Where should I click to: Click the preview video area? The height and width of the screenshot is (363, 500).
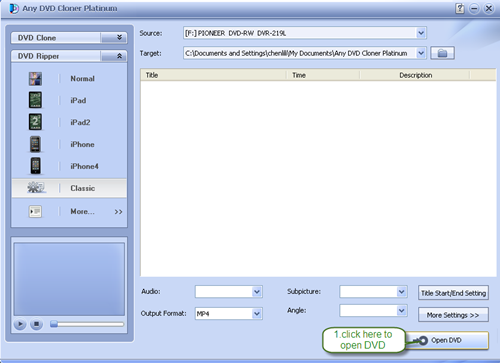click(69, 279)
